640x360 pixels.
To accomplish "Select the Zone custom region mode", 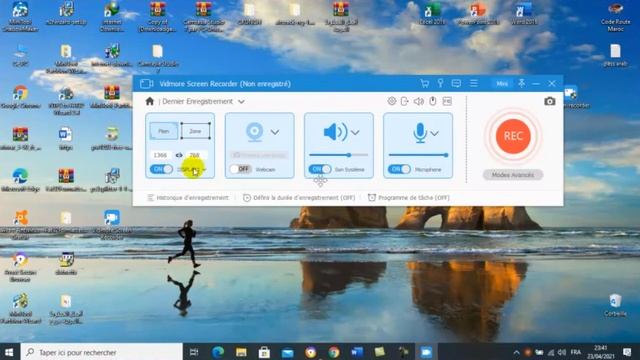I will tap(196, 131).
